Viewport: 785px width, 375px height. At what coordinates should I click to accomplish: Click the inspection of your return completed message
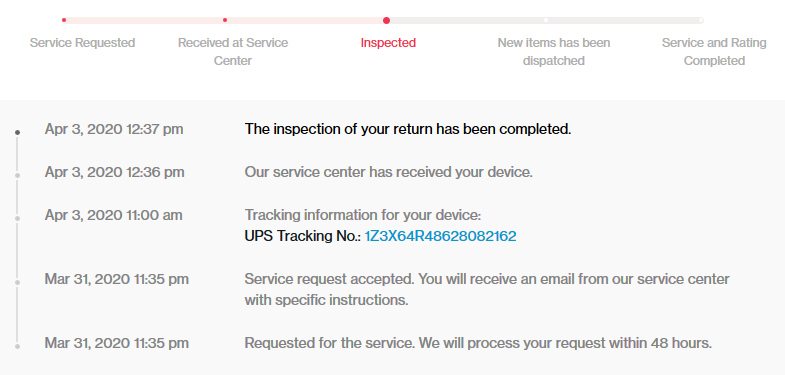tap(408, 129)
